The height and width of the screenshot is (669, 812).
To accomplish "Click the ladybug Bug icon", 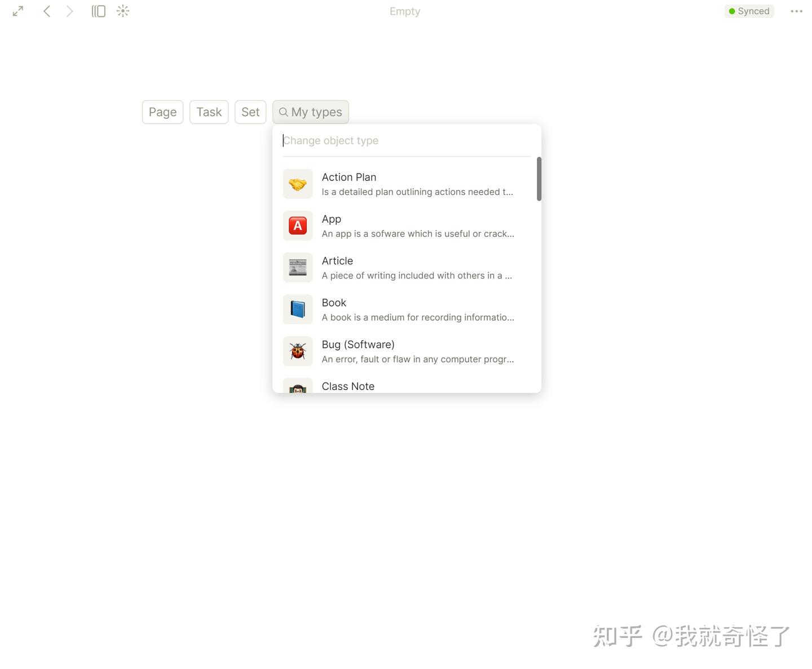I will 298,351.
